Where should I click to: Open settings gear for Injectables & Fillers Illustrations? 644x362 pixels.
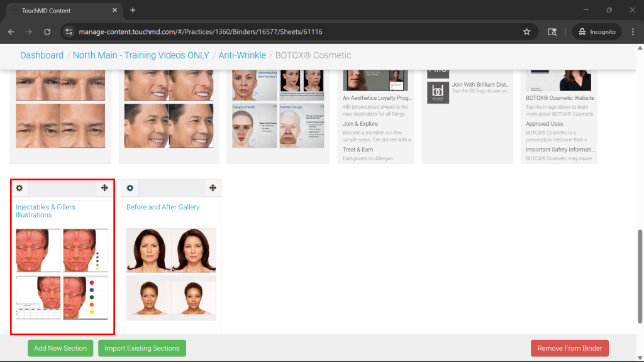tap(19, 188)
